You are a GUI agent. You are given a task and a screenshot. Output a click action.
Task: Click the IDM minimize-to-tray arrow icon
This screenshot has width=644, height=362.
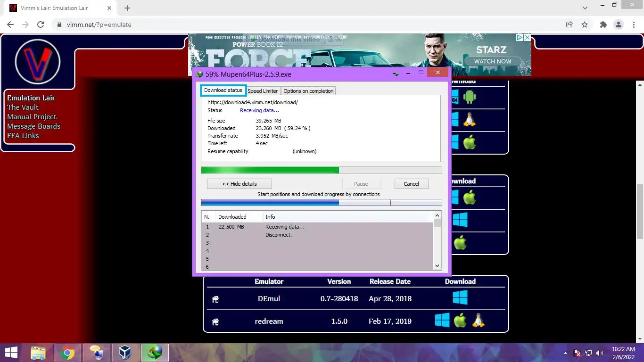point(396,74)
